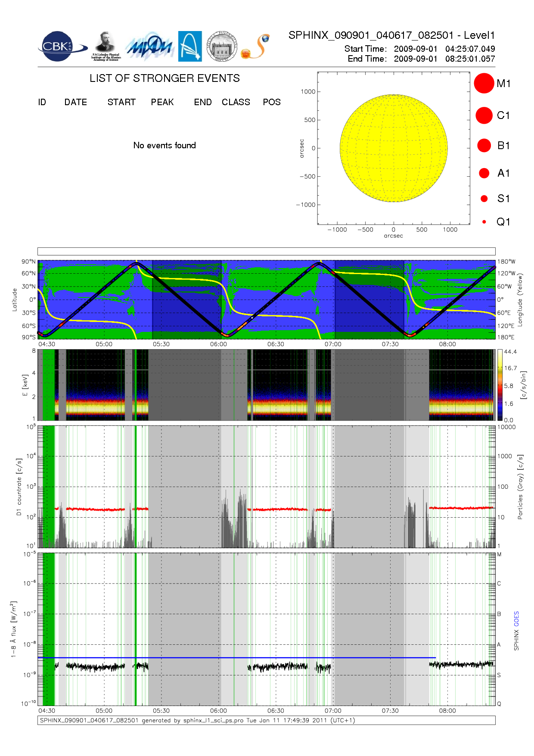Click the orange S sun-earth logo
The width and height of the screenshot is (534, 756).
pyautogui.click(x=255, y=47)
